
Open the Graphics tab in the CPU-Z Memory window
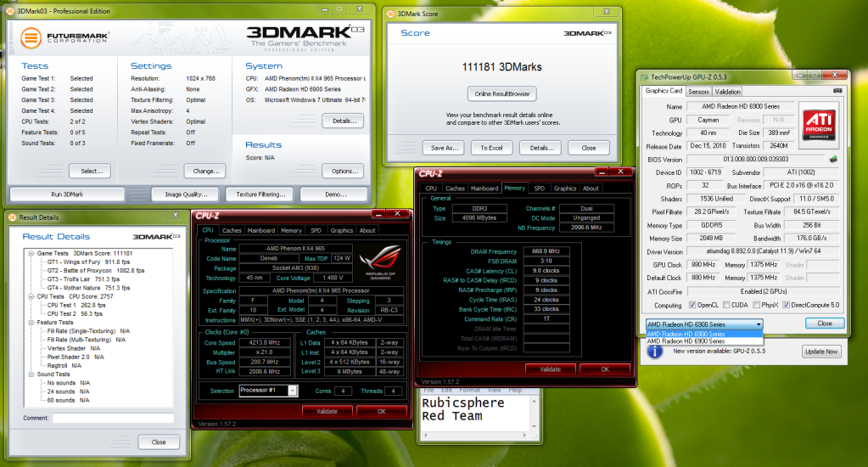tap(564, 188)
